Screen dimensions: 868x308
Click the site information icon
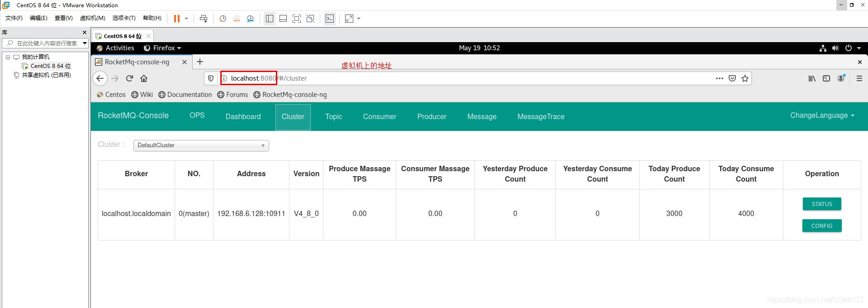coord(224,78)
